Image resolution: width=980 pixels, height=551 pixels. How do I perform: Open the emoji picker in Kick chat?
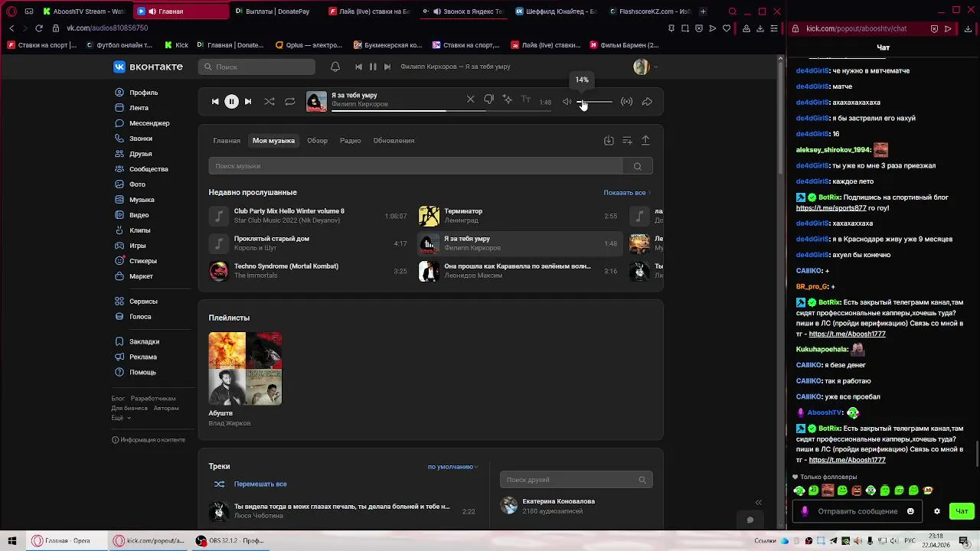coord(910,511)
